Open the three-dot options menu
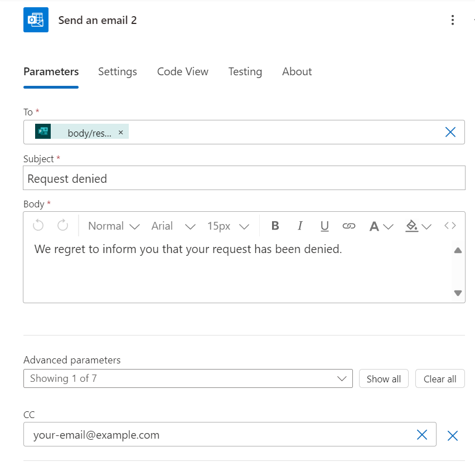The image size is (475, 476). 453,20
